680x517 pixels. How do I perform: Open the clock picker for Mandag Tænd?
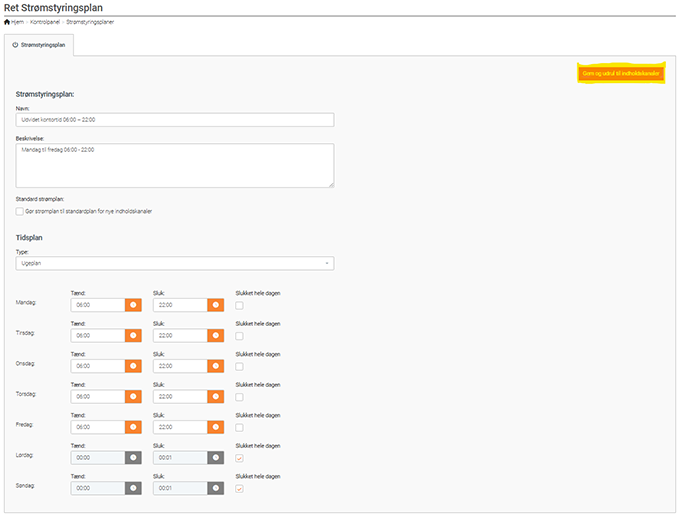[x=133, y=305]
